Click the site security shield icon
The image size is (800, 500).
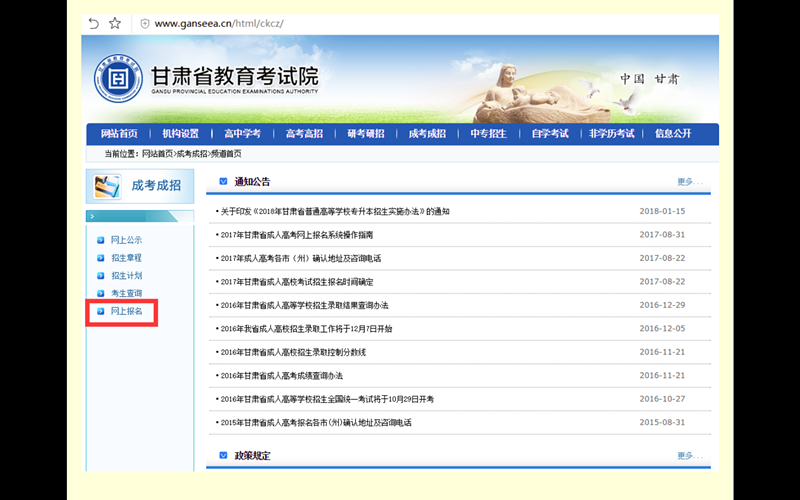point(144,23)
